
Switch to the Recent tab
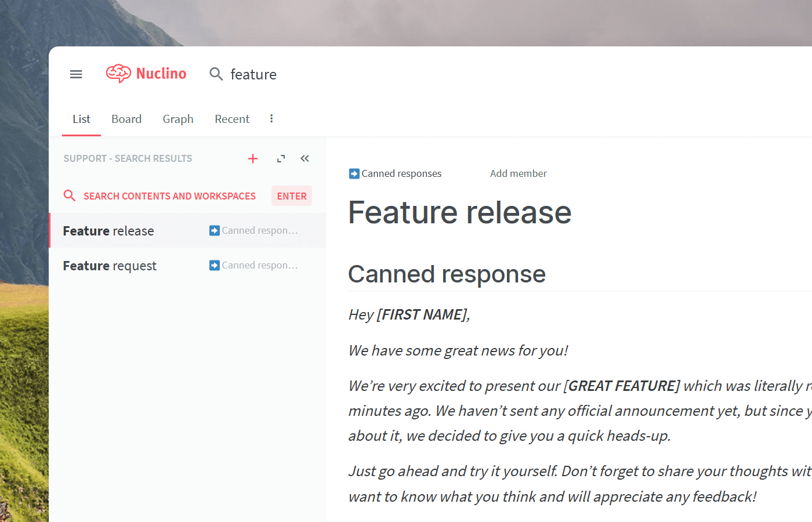pos(232,119)
